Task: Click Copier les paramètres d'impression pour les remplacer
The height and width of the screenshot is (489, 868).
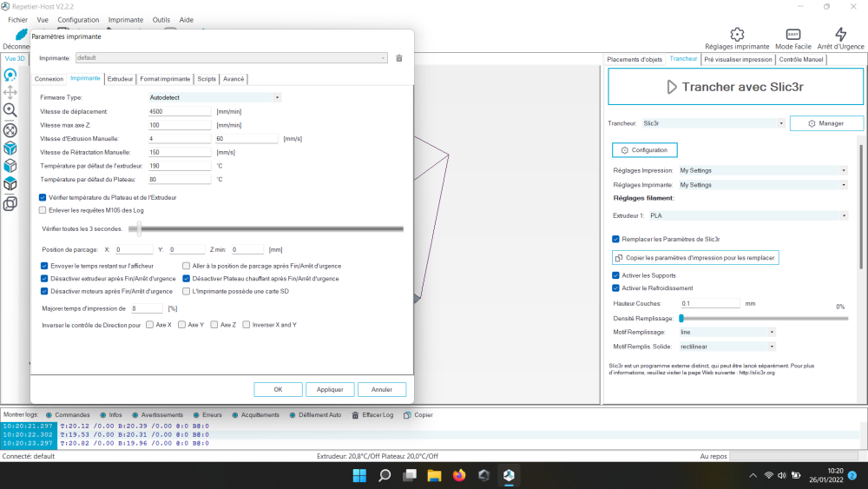Action: click(695, 257)
